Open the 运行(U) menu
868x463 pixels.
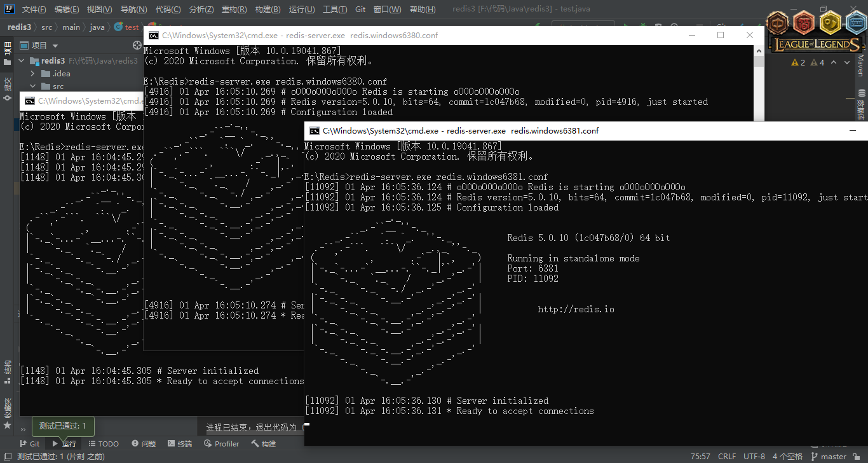point(301,10)
